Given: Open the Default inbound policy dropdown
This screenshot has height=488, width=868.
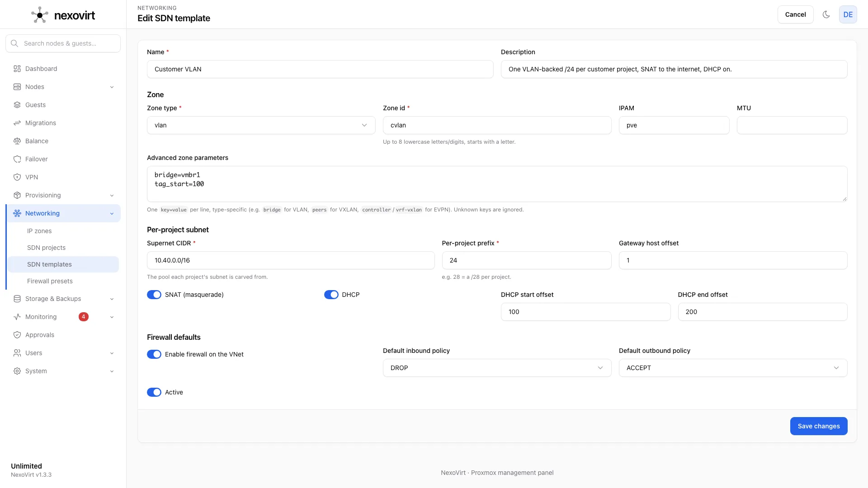Looking at the screenshot, I should [x=497, y=368].
